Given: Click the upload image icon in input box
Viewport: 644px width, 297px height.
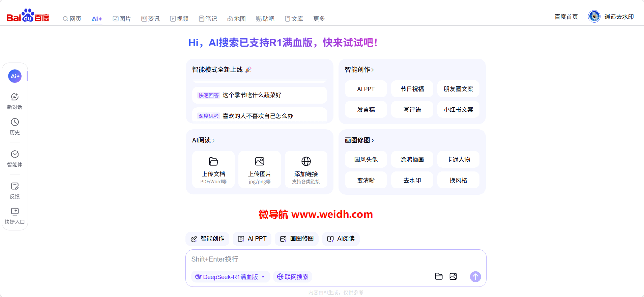Looking at the screenshot, I should [x=453, y=276].
